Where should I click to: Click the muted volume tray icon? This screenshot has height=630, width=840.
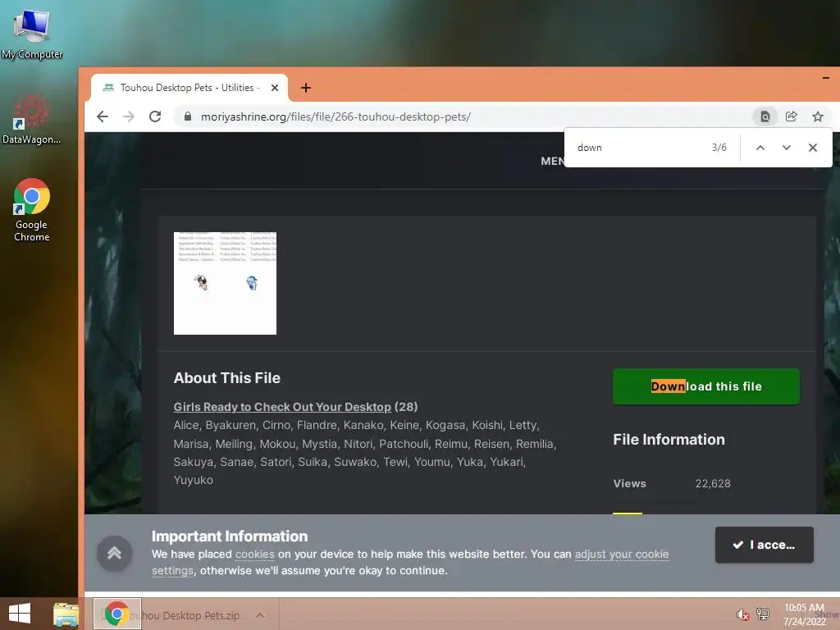click(x=742, y=614)
